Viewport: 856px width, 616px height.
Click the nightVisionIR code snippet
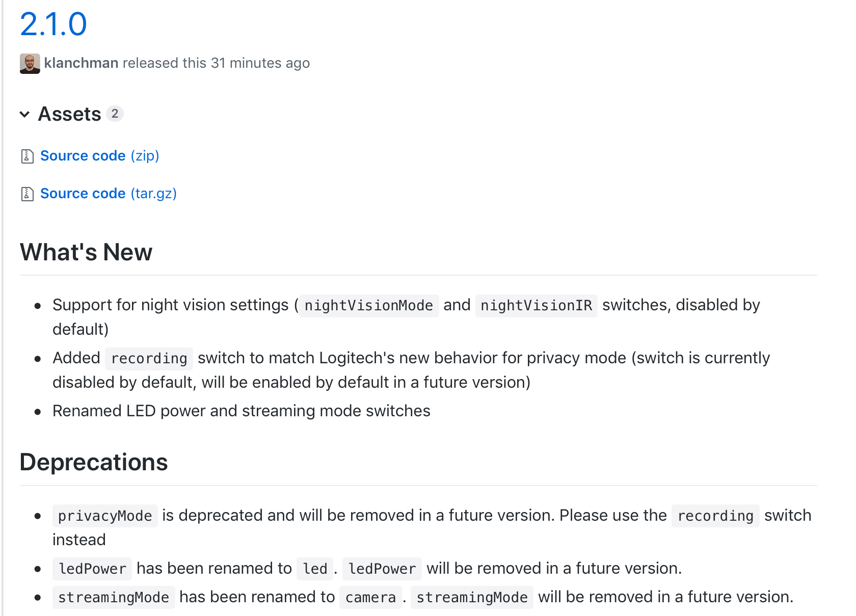(x=536, y=306)
